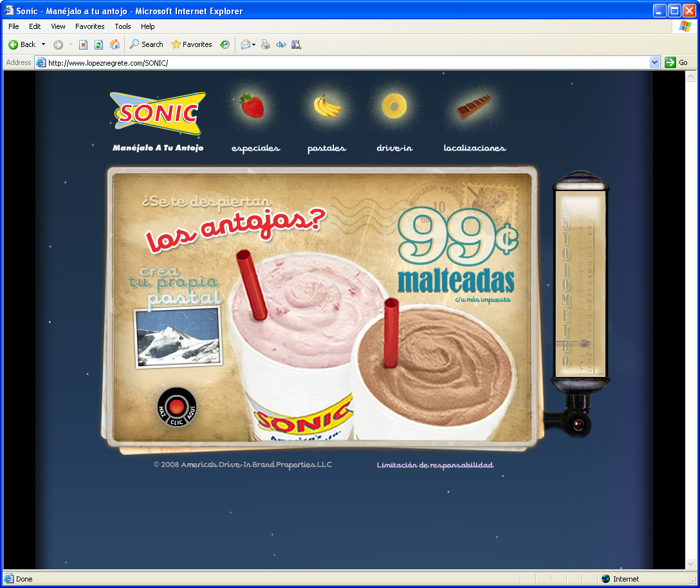This screenshot has width=700, height=588.
Task: Open the address bar dropdown arrow
Action: click(x=654, y=62)
